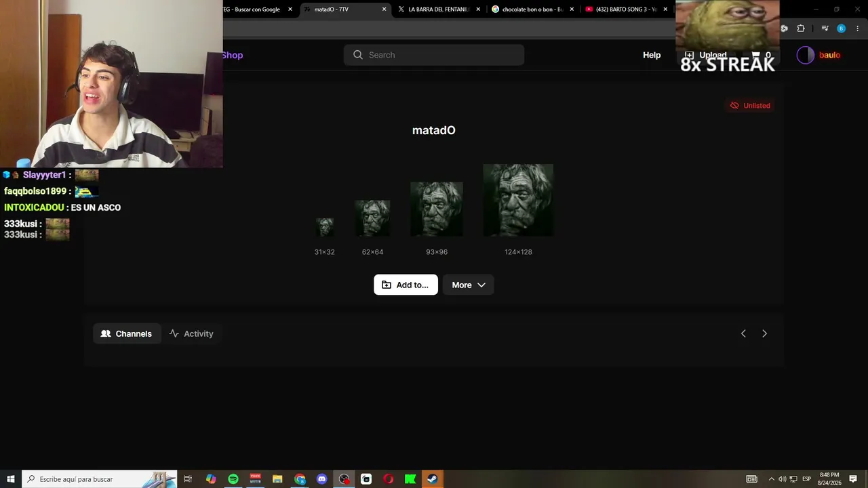Viewport: 868px width, 488px height.
Task: Open browser media controls icon
Action: coord(825,28)
